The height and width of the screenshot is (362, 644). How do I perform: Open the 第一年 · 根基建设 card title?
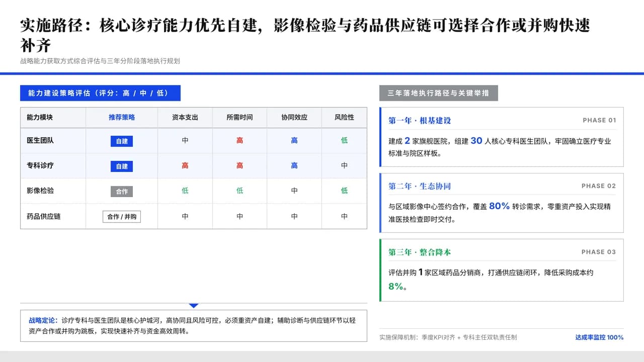(420, 121)
